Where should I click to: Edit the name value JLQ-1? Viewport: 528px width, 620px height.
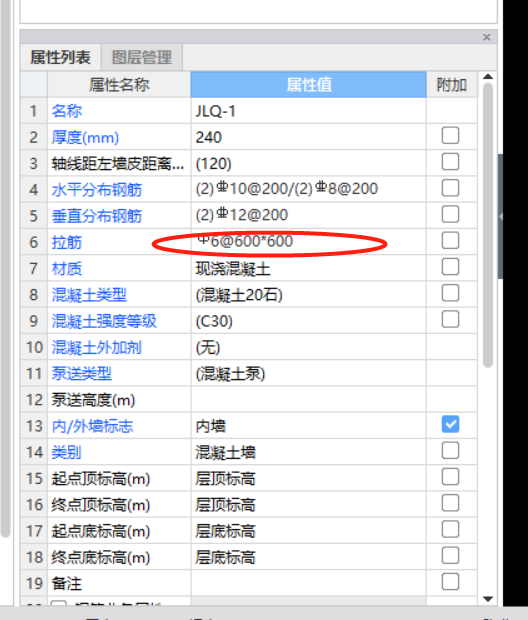[308, 111]
